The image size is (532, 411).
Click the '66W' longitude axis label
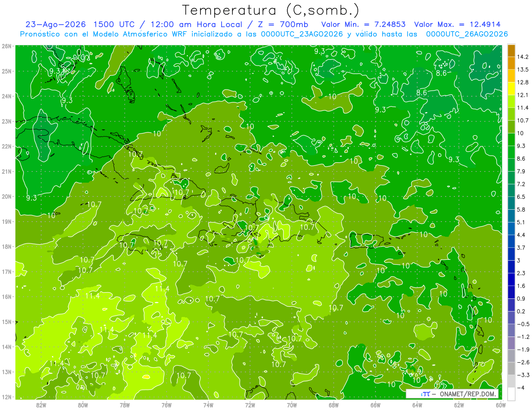376,405
